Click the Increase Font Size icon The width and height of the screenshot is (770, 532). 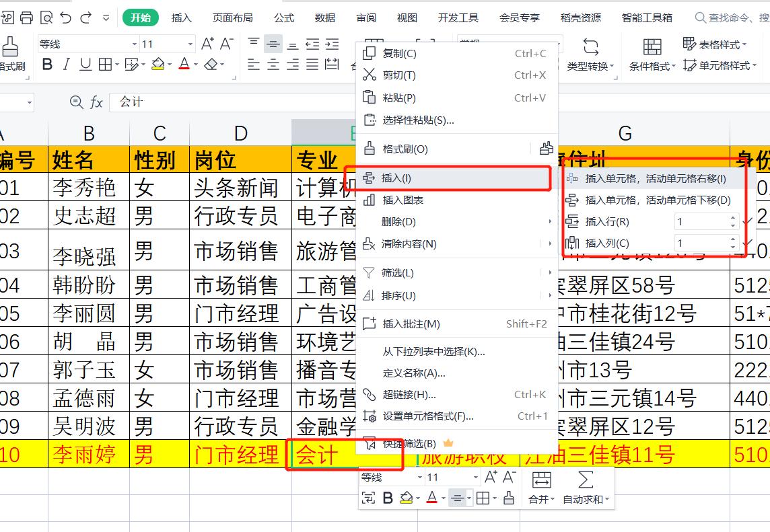click(208, 42)
